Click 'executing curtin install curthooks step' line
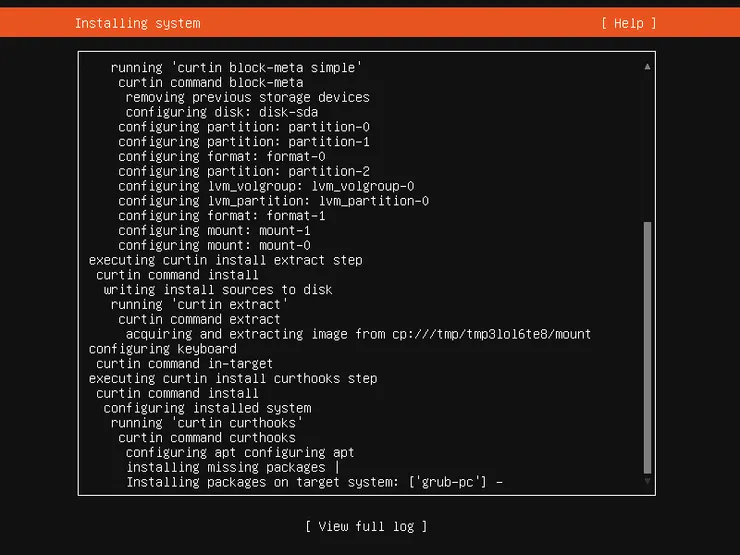 [x=233, y=379]
